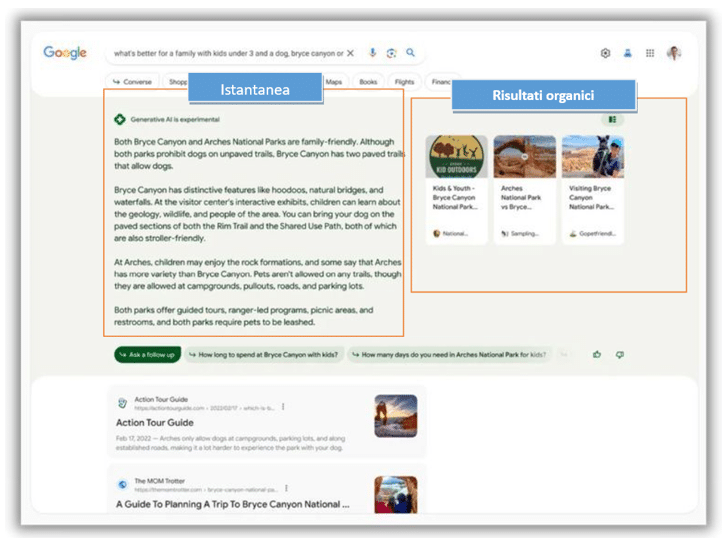Viewport: 722px width, 538px height.
Task: Give thumbs up feedback
Action: click(597, 354)
